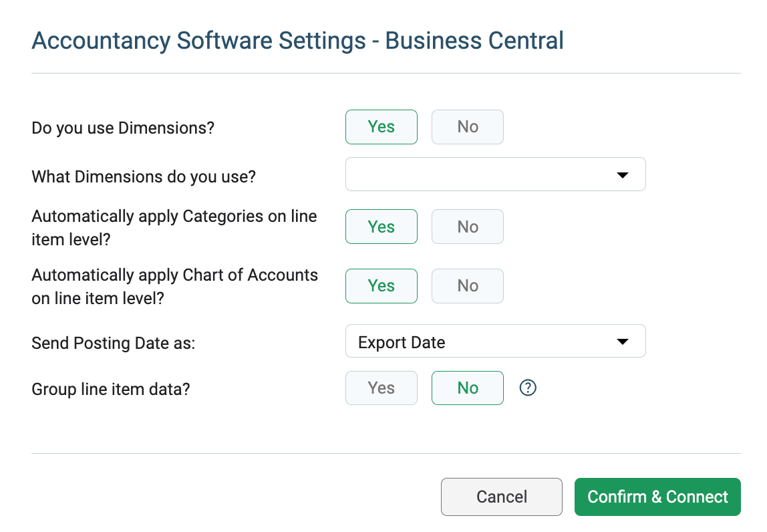This screenshot has width=767, height=532.
Task: Open the What Dimensions do you use dropdown
Action: 495,174
